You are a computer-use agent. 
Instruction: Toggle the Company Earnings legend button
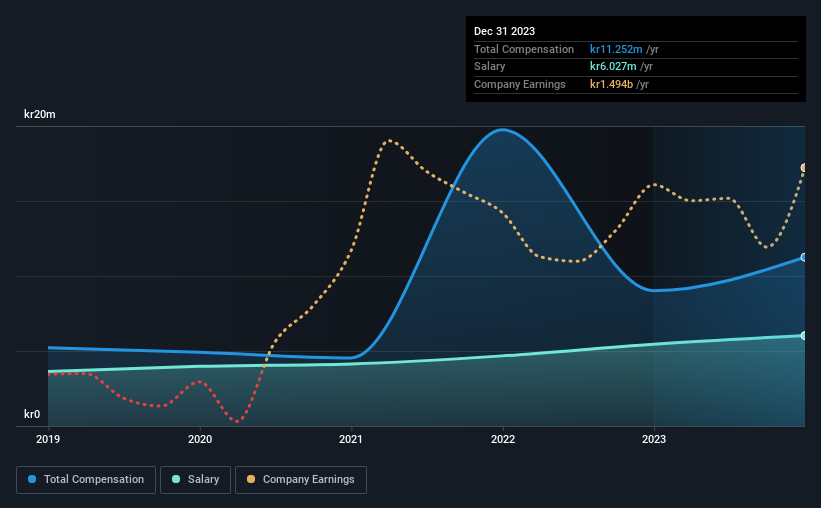pos(301,480)
